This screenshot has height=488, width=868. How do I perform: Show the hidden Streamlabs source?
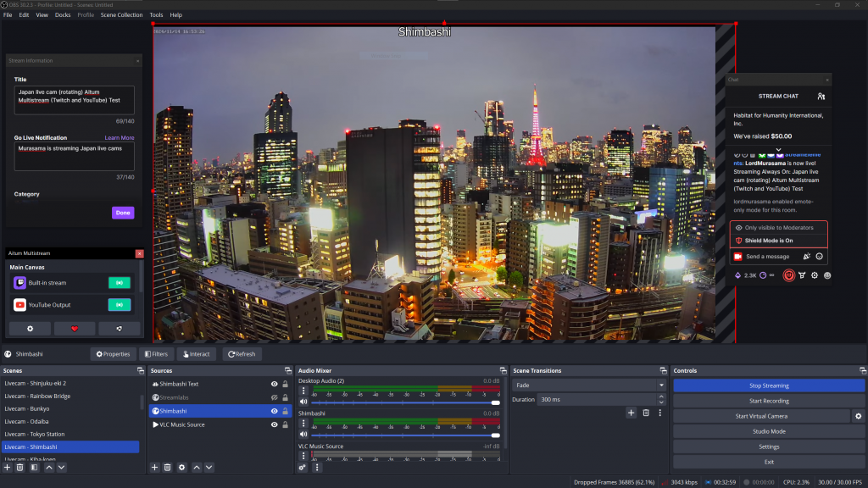coord(274,397)
